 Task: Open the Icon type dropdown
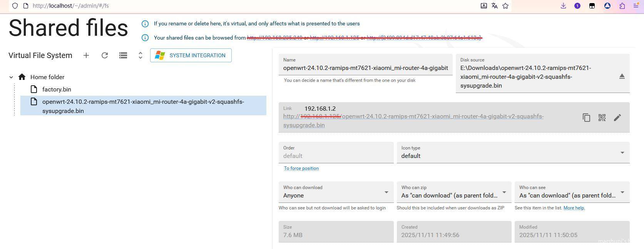coord(513,153)
